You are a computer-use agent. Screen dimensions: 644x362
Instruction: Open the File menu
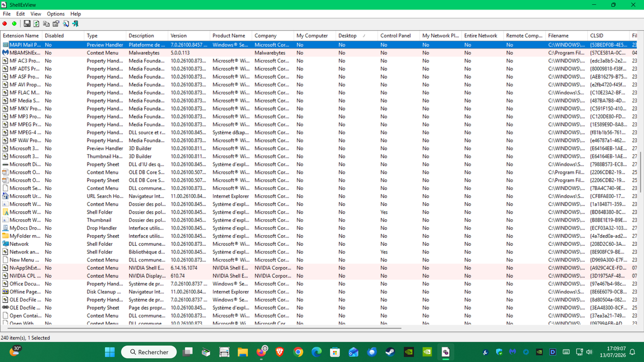point(7,14)
